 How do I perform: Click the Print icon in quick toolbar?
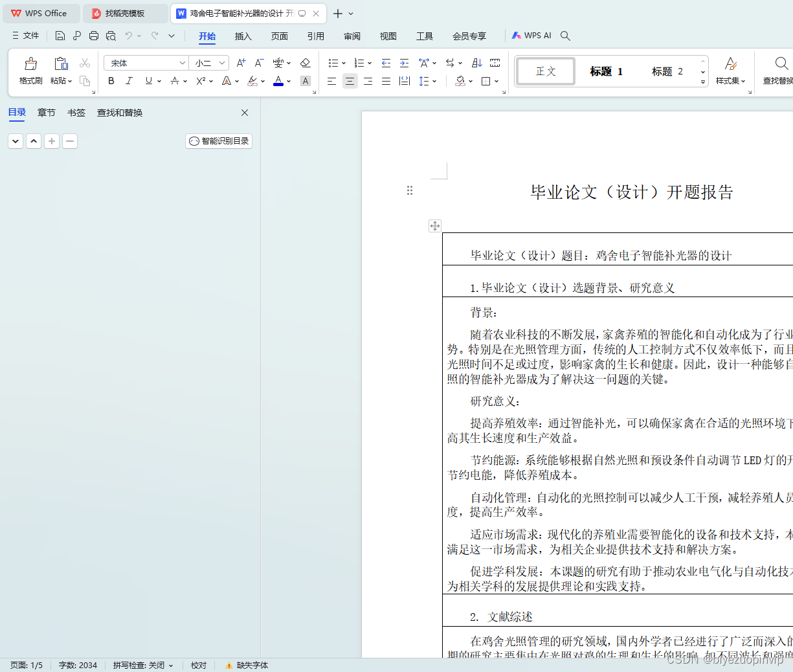(x=94, y=36)
